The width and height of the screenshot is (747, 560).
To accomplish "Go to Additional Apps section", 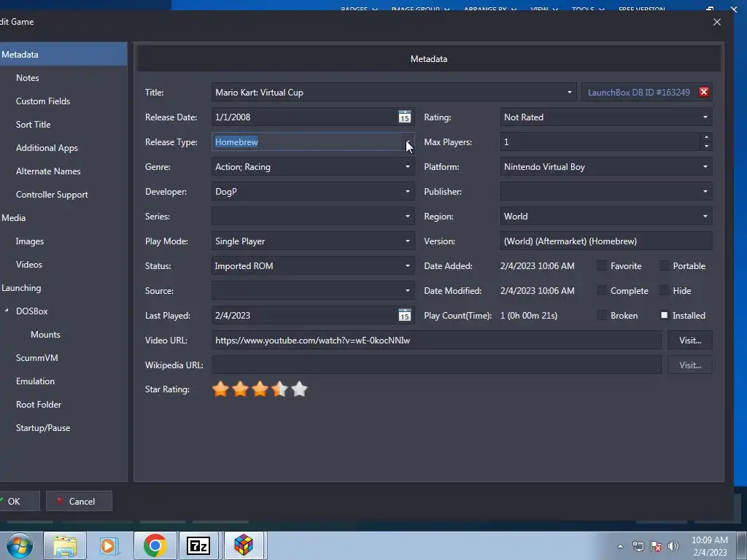I will point(47,147).
